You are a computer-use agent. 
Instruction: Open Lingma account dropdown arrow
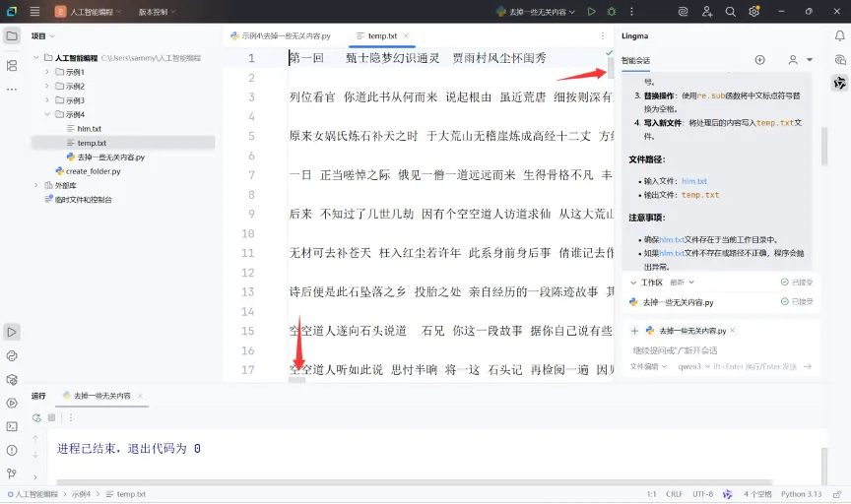click(810, 60)
